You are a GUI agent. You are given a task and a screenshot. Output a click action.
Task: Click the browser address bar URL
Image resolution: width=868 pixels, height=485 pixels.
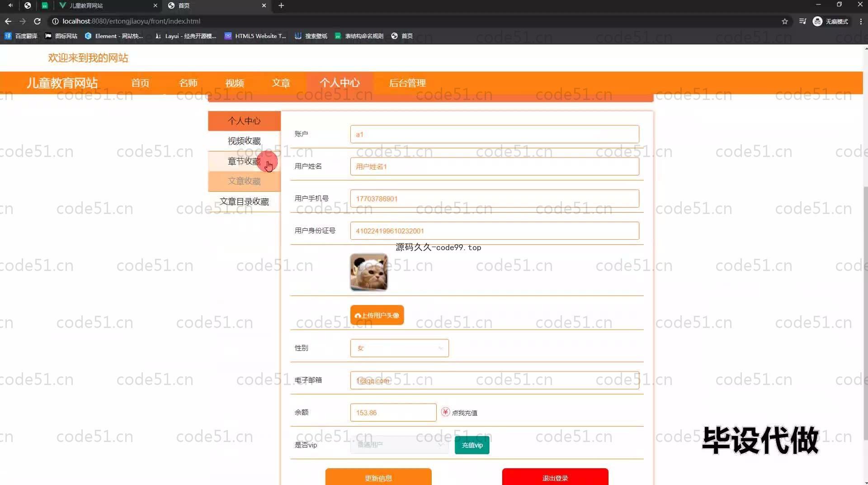131,21
